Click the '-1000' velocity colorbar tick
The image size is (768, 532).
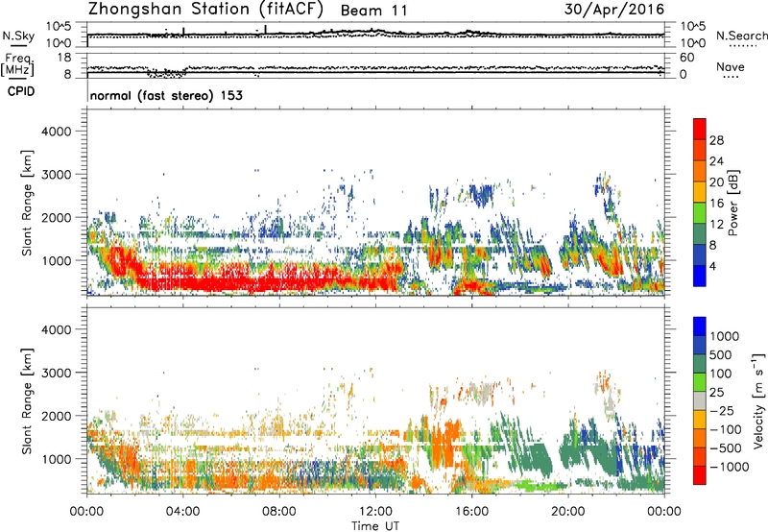(729, 467)
